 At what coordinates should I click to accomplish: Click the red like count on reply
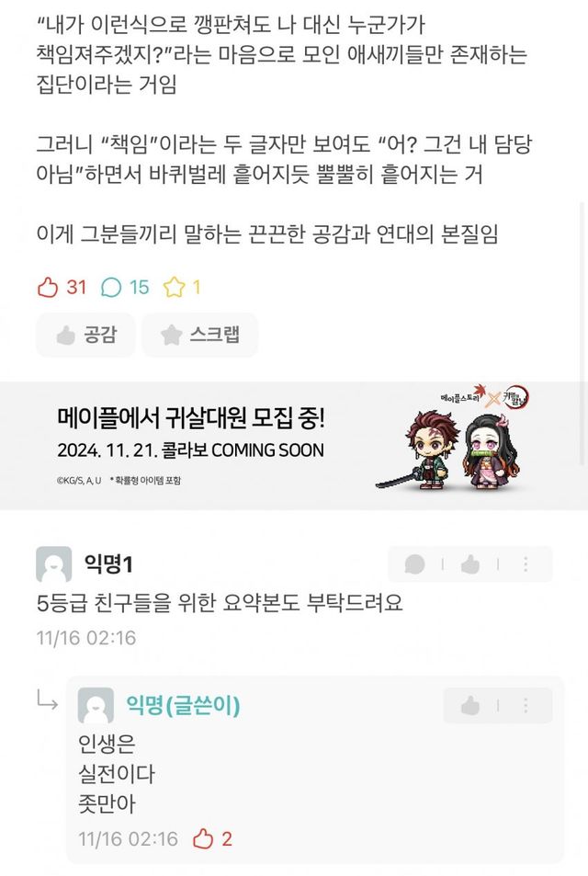click(212, 838)
